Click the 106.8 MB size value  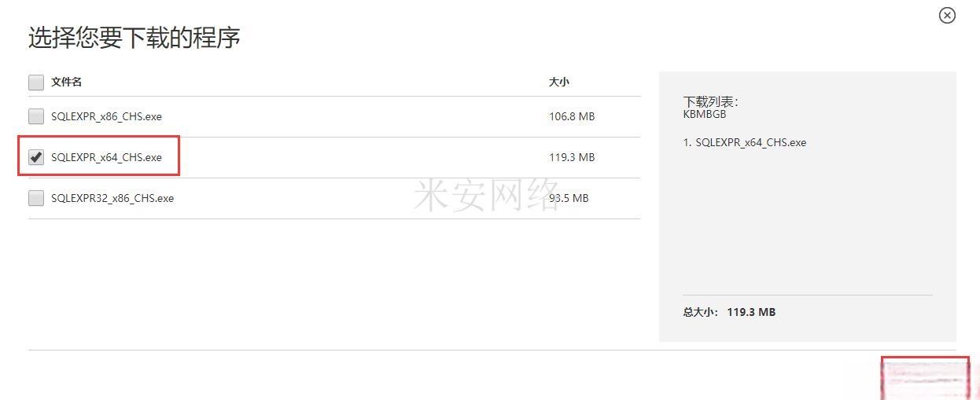pos(572,116)
